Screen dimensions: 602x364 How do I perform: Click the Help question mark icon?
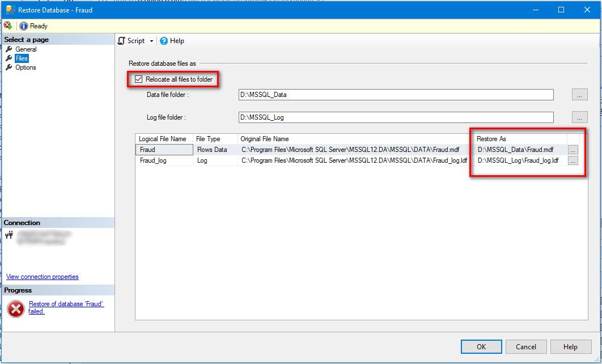coord(164,41)
